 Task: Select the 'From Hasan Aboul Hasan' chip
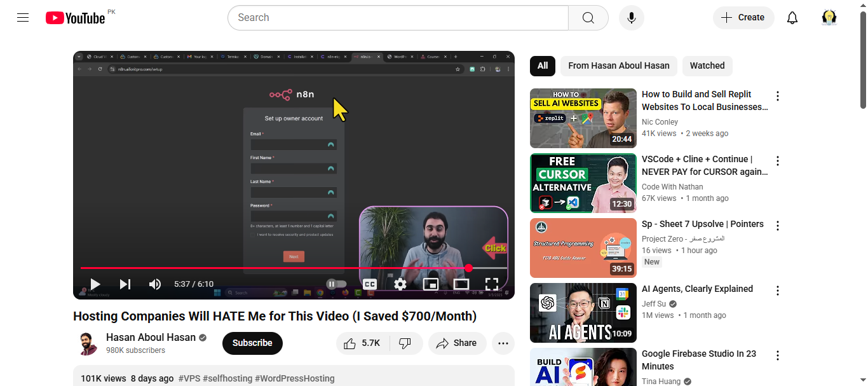(619, 65)
